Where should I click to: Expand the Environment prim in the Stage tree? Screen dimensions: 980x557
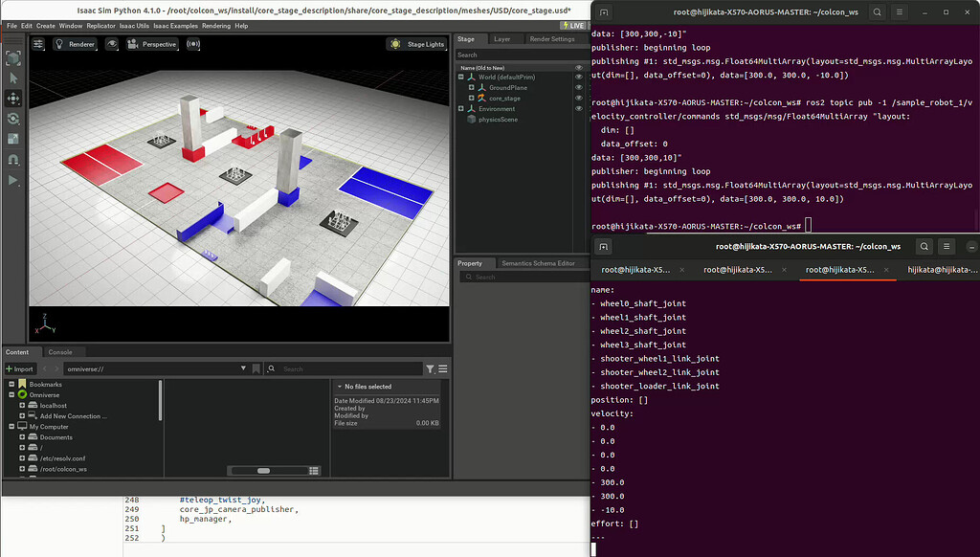coord(461,108)
